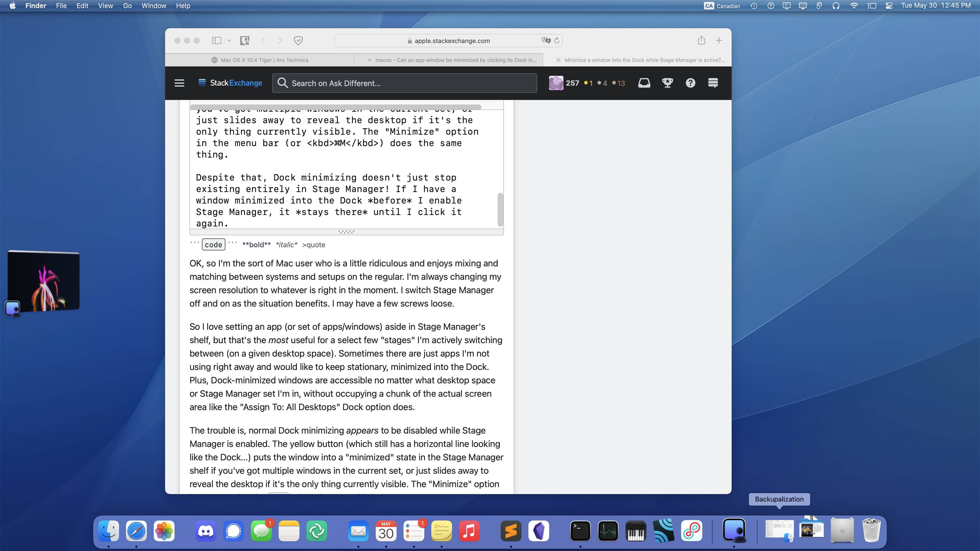Open Obsidian from the Dock

click(539, 531)
